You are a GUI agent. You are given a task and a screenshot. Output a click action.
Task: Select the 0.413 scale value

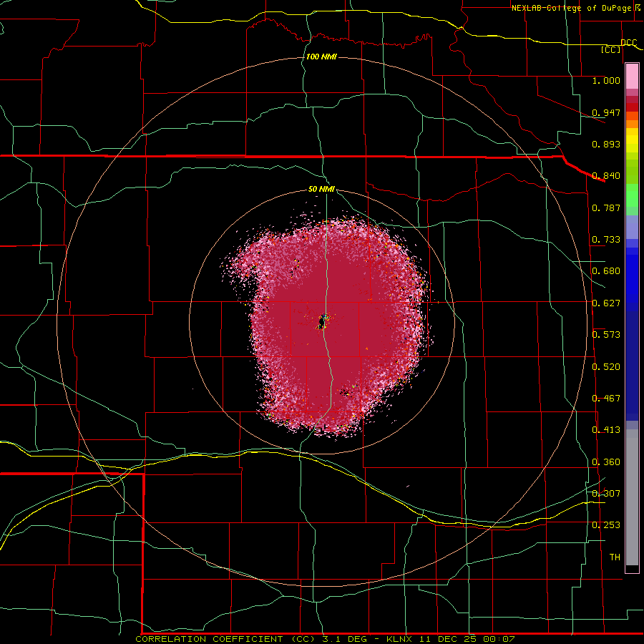coord(606,430)
